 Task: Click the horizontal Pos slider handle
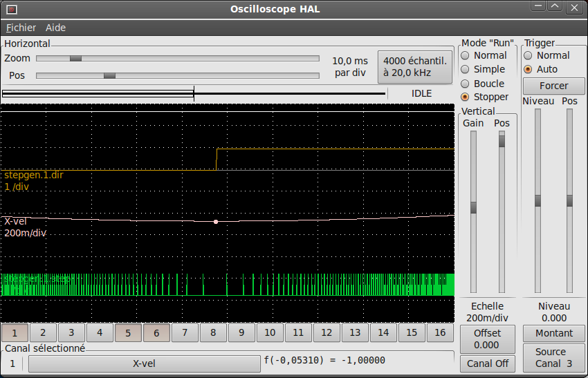[109, 76]
